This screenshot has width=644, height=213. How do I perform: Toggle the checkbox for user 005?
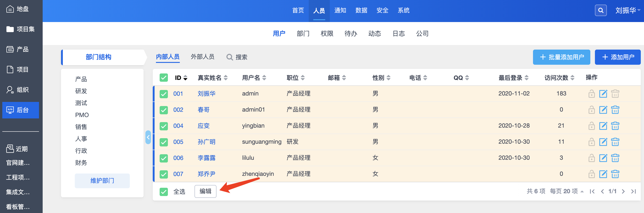coord(164,142)
